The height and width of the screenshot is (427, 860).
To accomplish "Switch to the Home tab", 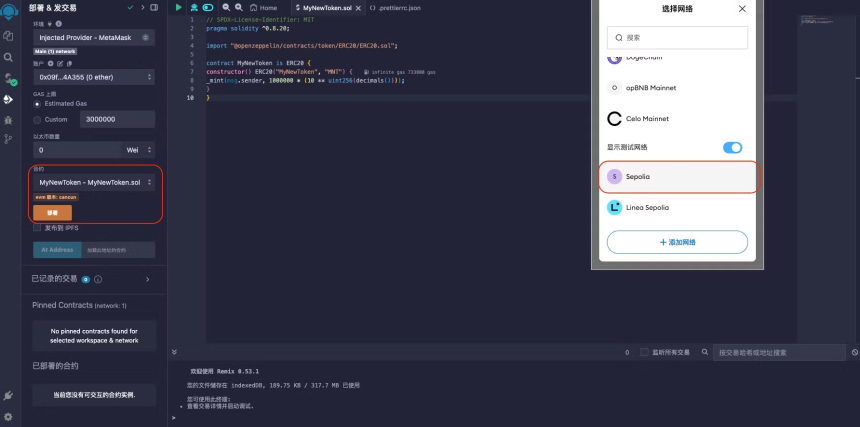I will pos(264,8).
